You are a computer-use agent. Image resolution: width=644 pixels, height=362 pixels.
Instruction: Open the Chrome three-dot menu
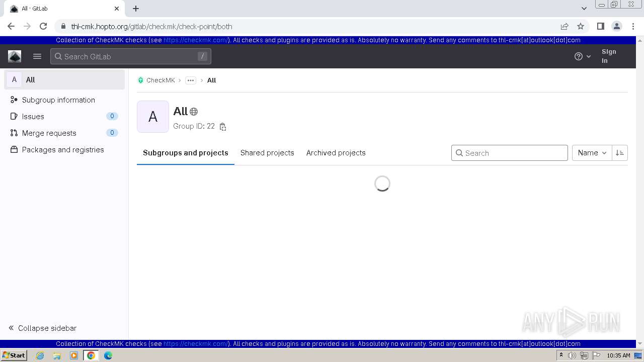(633, 26)
